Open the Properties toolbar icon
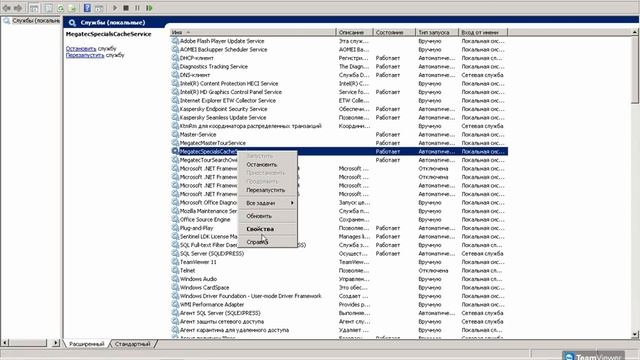 tap(48, 8)
